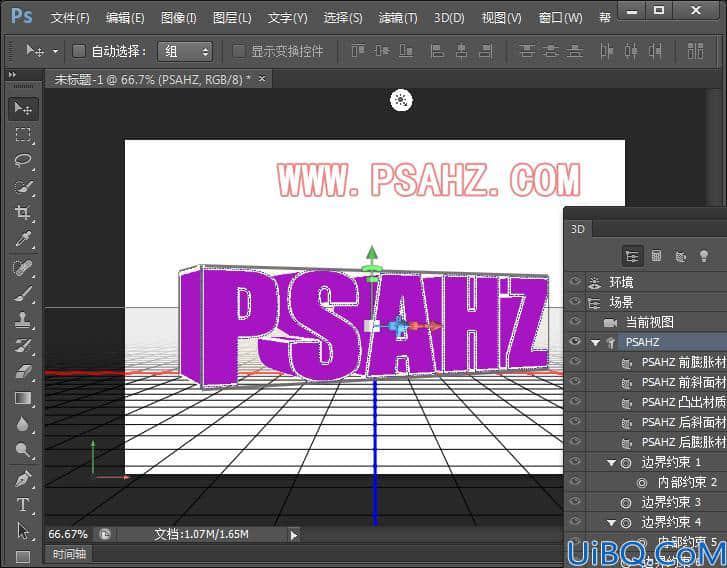Select the Clone Stamp tool
The height and width of the screenshot is (568, 727).
(23, 320)
